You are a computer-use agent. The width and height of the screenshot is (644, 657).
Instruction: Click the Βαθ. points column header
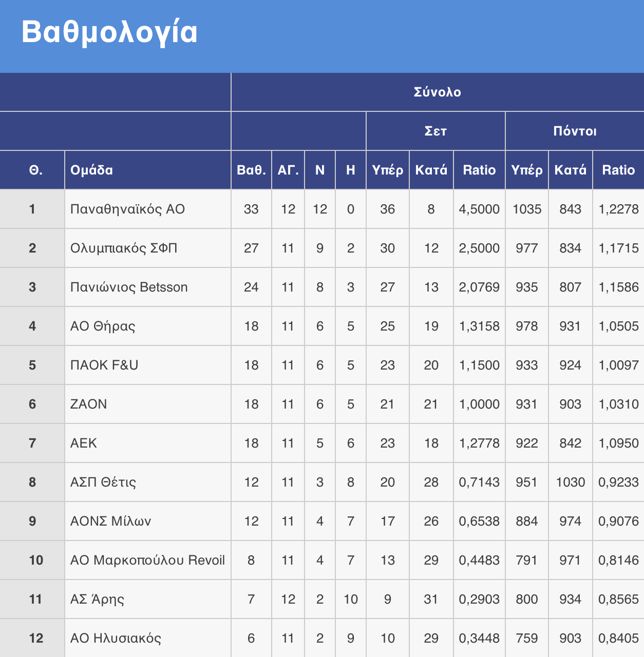click(x=251, y=170)
